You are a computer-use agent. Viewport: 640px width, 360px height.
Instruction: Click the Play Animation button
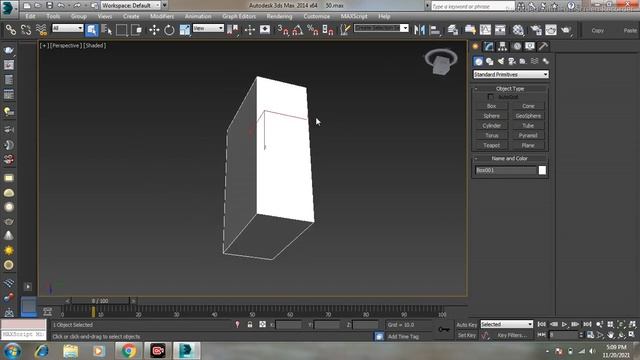click(564, 324)
